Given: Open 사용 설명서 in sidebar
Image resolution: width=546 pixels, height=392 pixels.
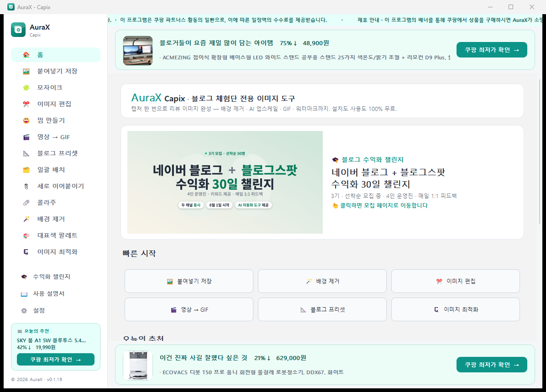Looking at the screenshot, I should coord(56,293).
